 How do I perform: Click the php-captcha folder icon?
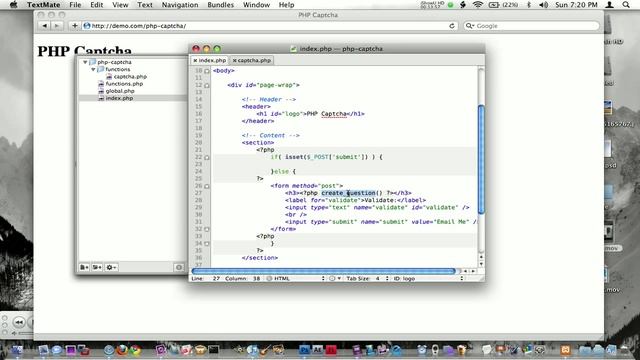[x=92, y=62]
